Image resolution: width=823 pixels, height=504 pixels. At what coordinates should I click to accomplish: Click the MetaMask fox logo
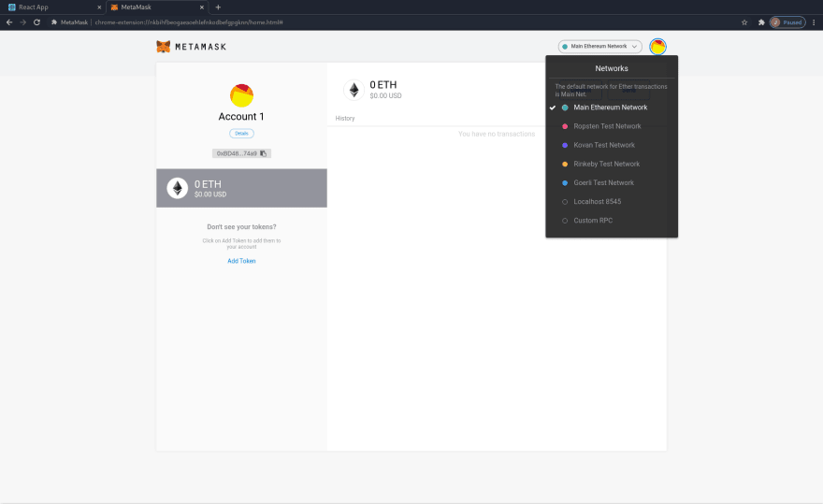[164, 47]
